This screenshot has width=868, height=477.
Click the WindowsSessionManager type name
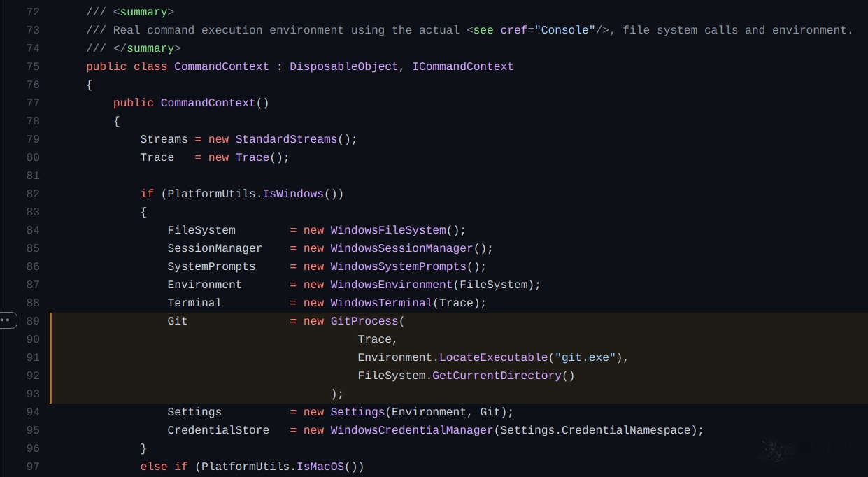(x=402, y=248)
